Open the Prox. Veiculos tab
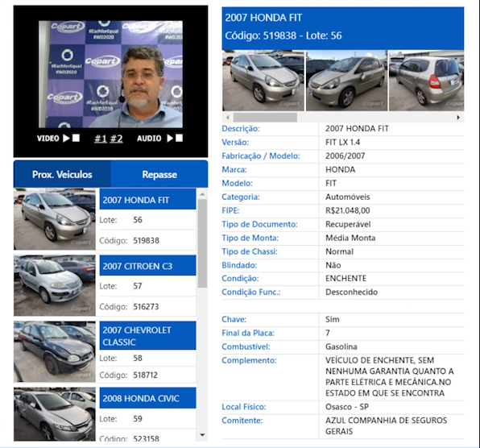 click(x=62, y=174)
